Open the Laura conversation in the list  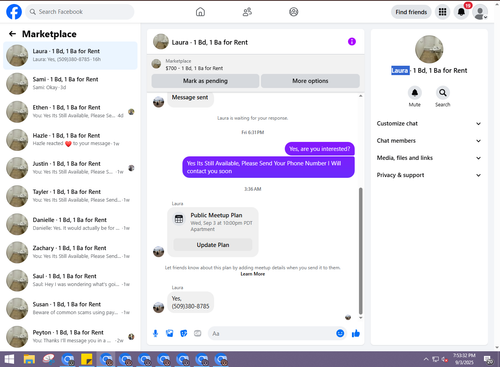[70, 55]
